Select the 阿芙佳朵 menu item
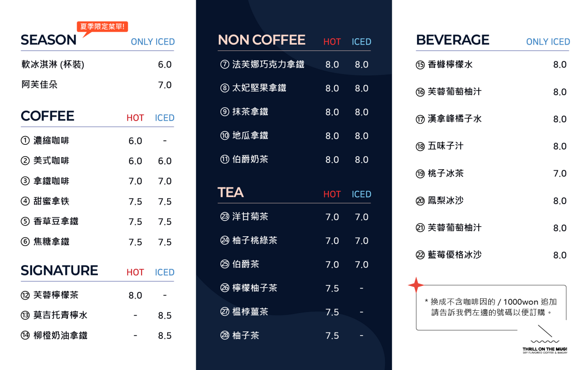The height and width of the screenshot is (370, 588). [40, 85]
